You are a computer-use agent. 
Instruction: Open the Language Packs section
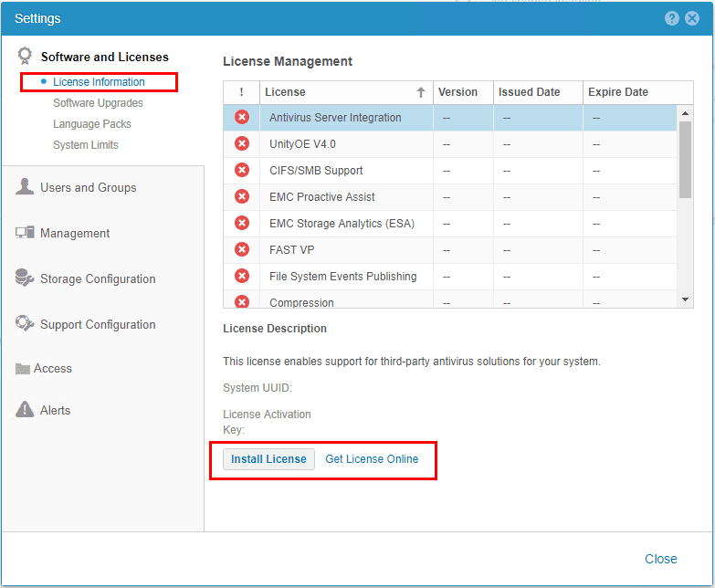pos(92,124)
